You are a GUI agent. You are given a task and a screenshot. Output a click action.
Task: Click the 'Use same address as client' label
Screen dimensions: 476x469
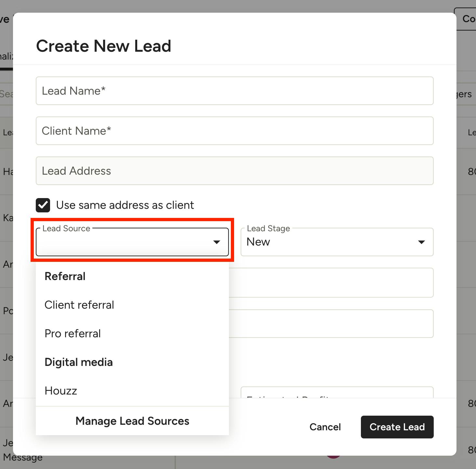point(125,205)
